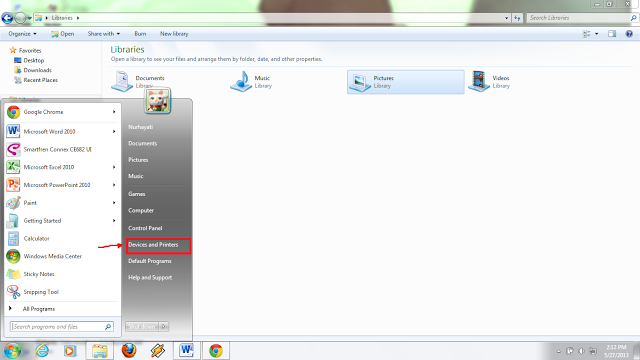Open Internet Explorer from taskbar
Viewport: 640px width, 360px height.
pyautogui.click(x=42, y=351)
